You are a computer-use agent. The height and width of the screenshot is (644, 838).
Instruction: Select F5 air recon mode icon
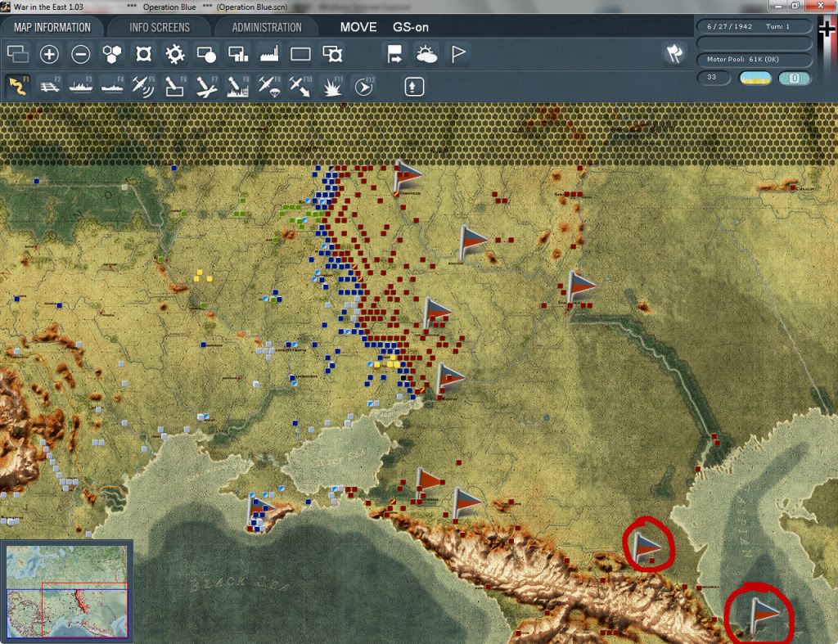coord(143,86)
